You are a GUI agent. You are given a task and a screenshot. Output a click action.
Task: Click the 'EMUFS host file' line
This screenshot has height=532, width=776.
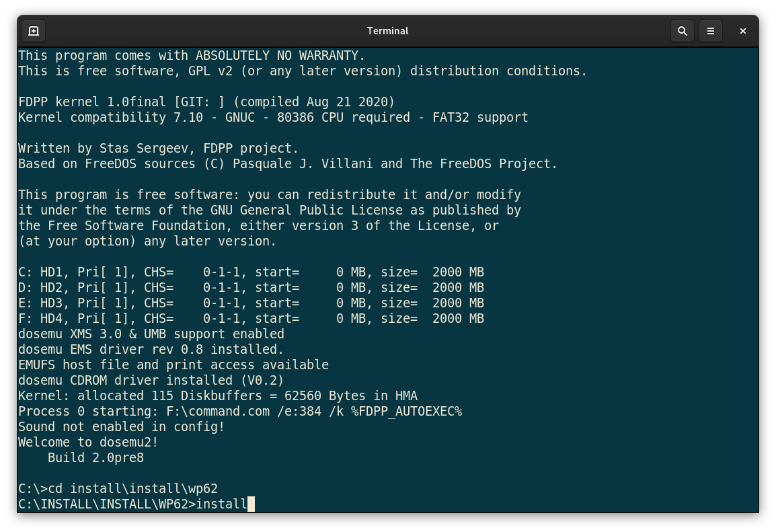point(173,365)
